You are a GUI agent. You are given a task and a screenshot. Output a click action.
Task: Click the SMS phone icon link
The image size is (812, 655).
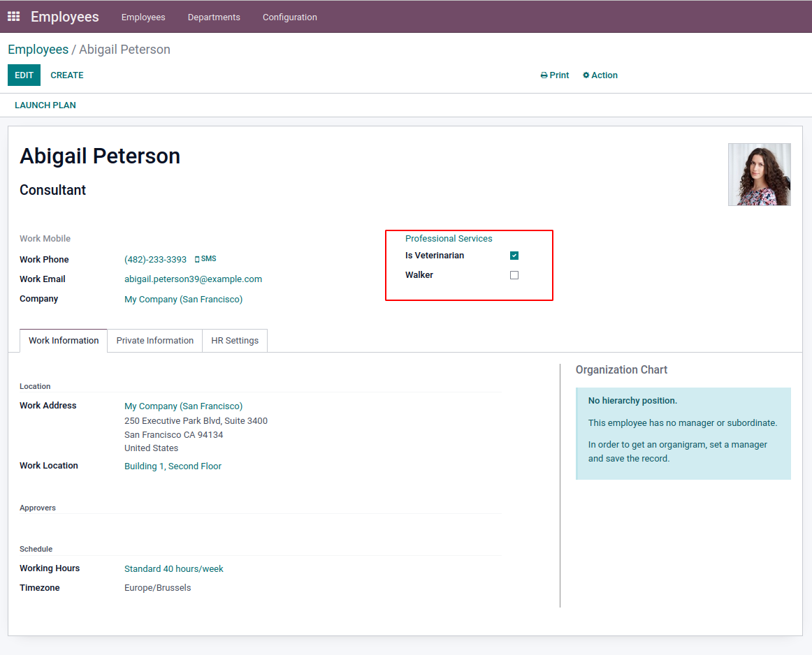point(205,259)
